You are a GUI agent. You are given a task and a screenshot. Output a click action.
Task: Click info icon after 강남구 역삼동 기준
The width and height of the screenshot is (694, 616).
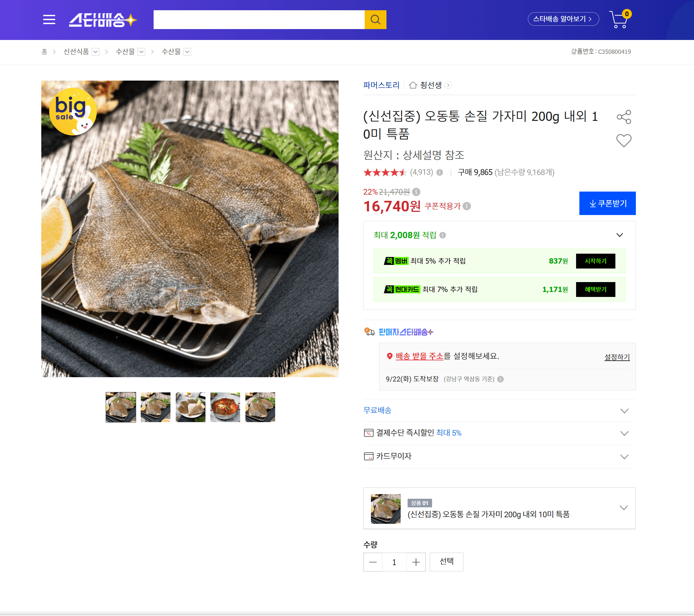pyautogui.click(x=500, y=379)
